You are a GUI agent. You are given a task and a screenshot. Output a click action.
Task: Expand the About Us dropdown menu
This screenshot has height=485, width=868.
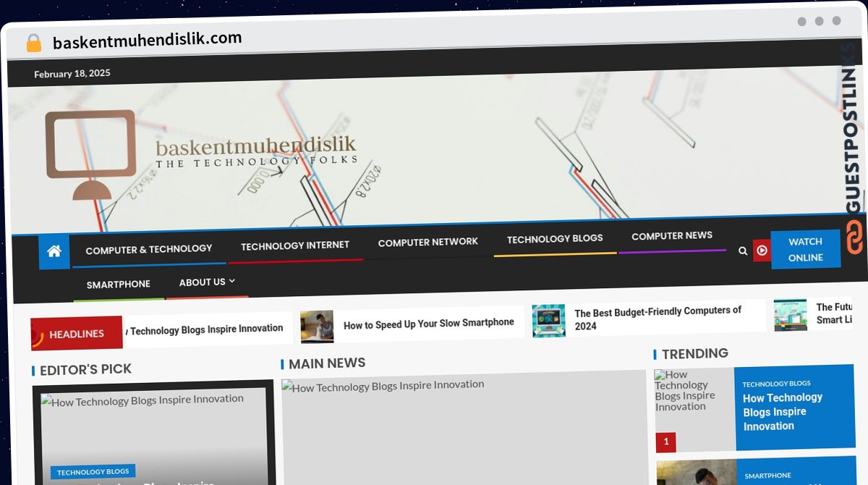click(x=207, y=282)
